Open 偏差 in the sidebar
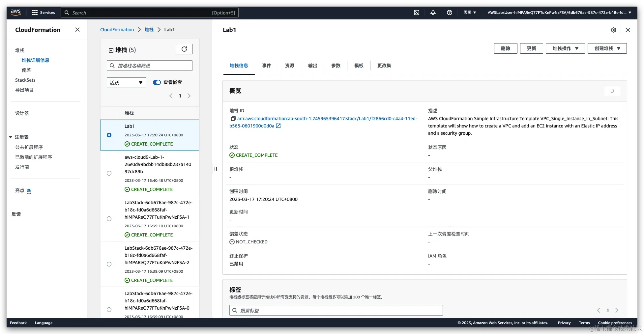Image resolution: width=644 pixels, height=334 pixels. (26, 70)
